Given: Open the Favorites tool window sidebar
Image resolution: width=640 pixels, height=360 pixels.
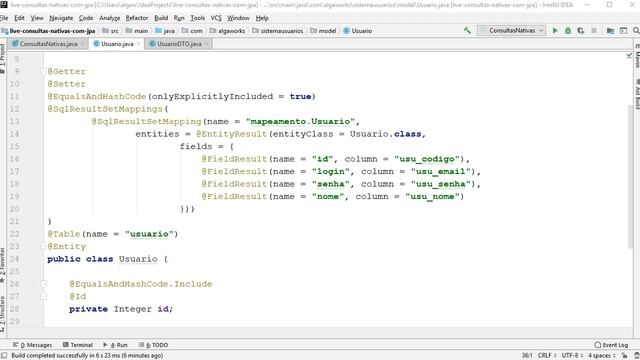Looking at the screenshot, I should (3, 265).
